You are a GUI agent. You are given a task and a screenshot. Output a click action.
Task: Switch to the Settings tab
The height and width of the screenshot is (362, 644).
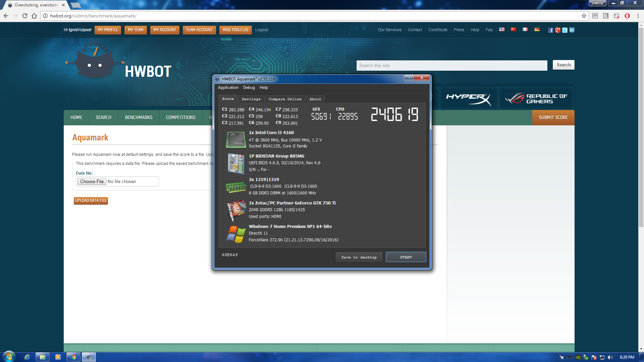251,99
